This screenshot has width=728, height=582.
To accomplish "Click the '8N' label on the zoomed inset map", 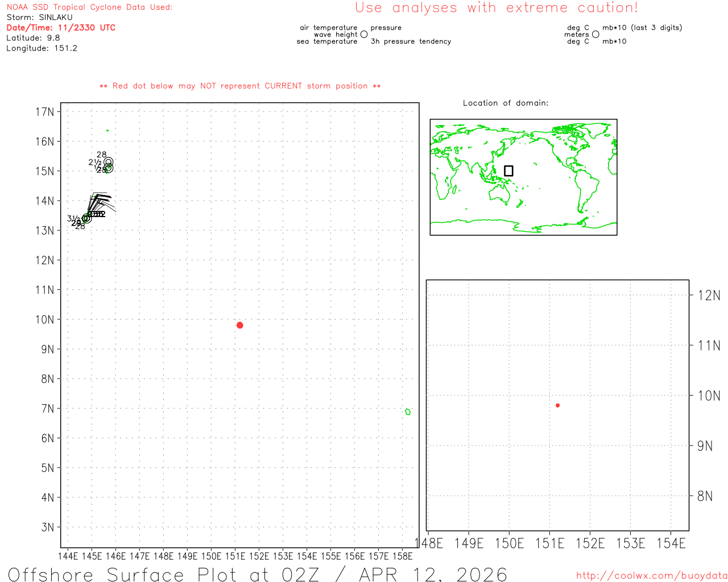I will 705,496.
